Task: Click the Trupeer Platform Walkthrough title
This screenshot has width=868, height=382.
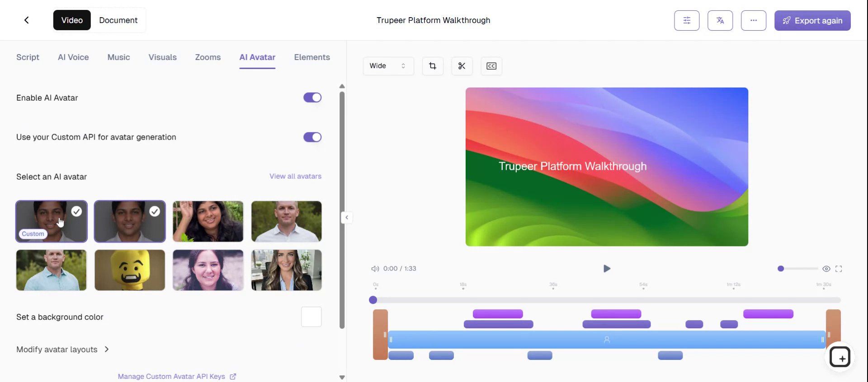Action: (433, 20)
